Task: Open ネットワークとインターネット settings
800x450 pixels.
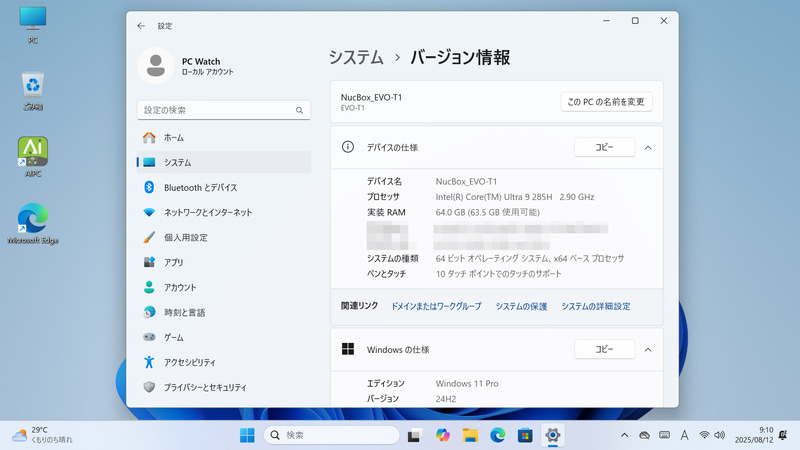Action: (223, 212)
